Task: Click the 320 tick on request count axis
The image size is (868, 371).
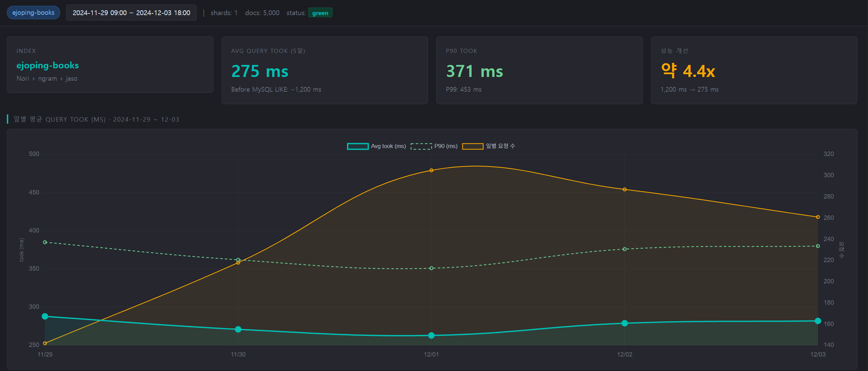Action: [829, 154]
